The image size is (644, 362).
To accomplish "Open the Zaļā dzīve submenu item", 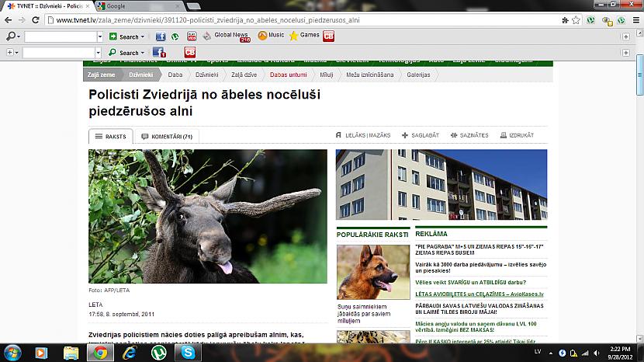I will 244,75.
